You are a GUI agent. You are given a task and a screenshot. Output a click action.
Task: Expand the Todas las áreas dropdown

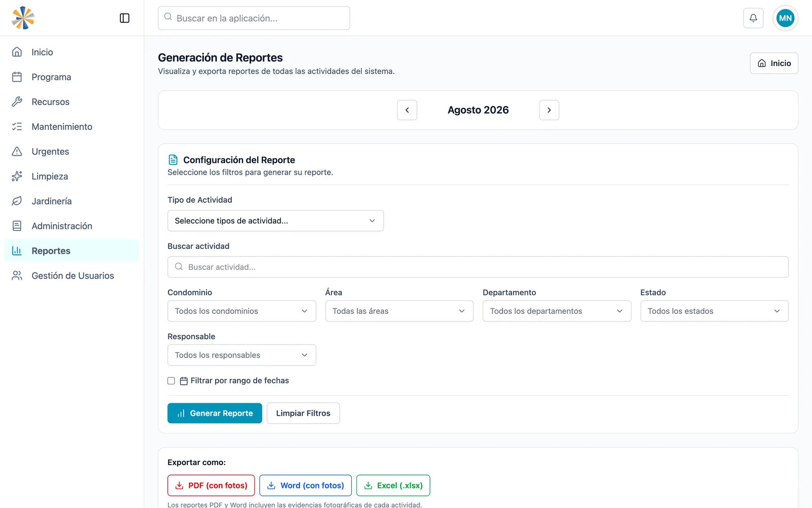pyautogui.click(x=399, y=311)
